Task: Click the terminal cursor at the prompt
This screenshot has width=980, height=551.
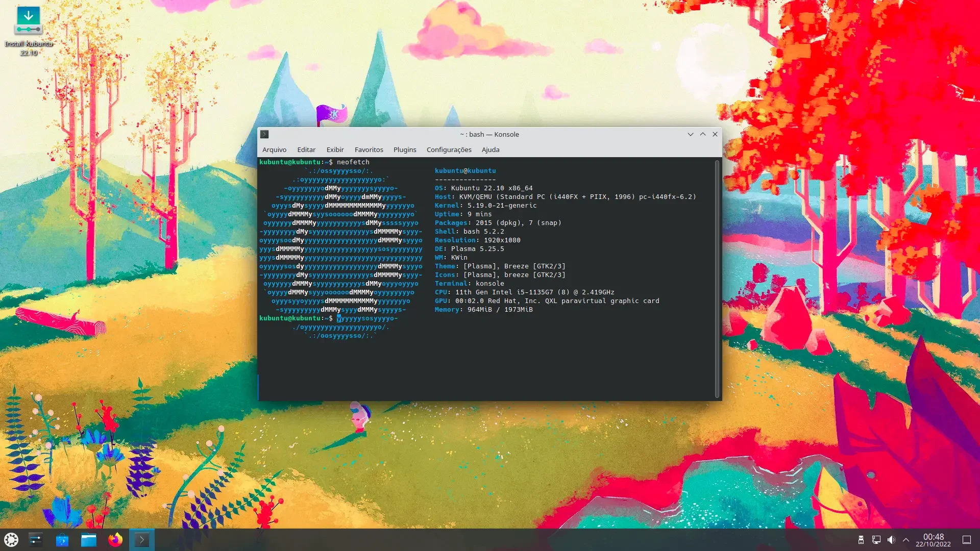Action: [x=339, y=318]
